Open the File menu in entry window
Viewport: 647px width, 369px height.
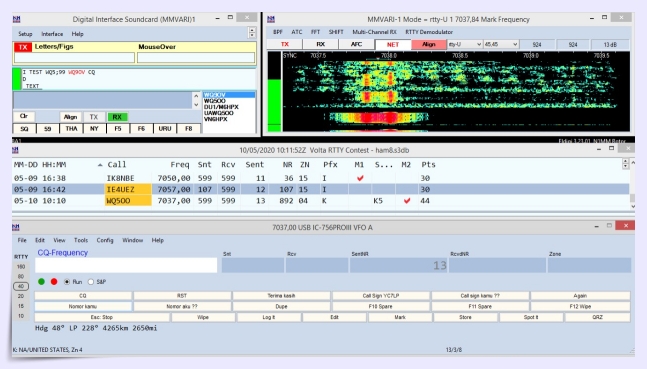pos(22,240)
